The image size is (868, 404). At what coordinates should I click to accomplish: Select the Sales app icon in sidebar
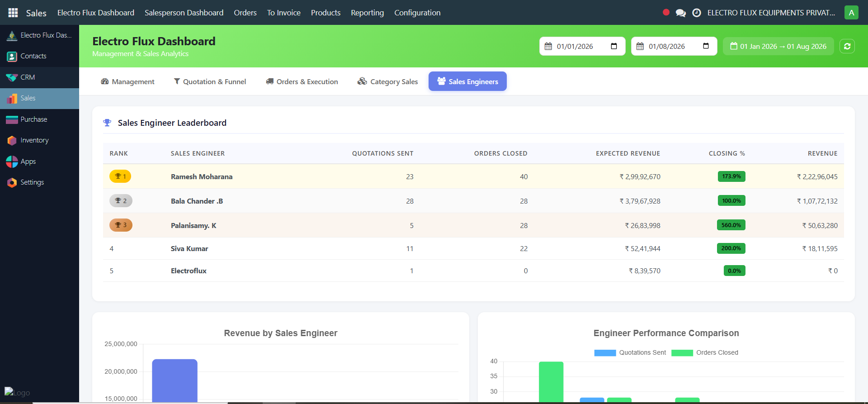[12, 98]
